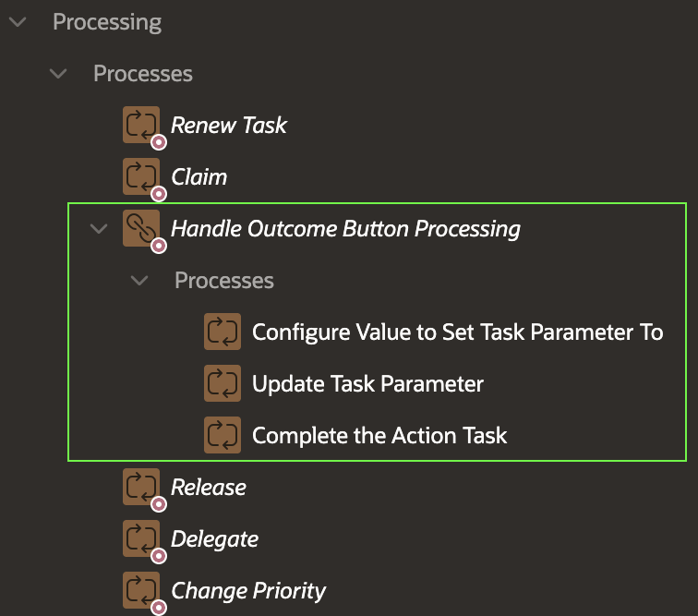Collapse the top-level Processing section
The image size is (698, 616).
point(18,22)
